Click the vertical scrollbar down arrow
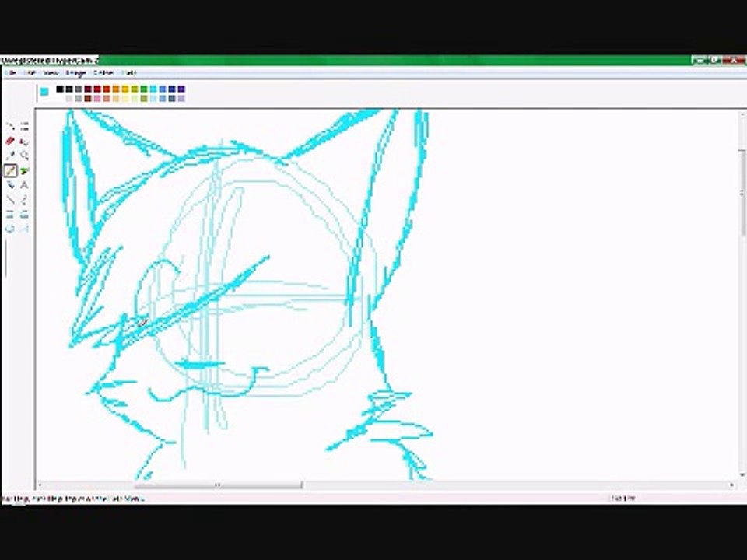 (x=742, y=474)
